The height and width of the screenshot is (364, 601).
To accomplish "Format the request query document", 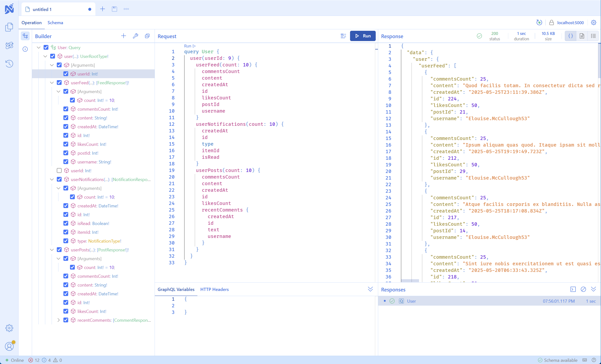I will (343, 36).
